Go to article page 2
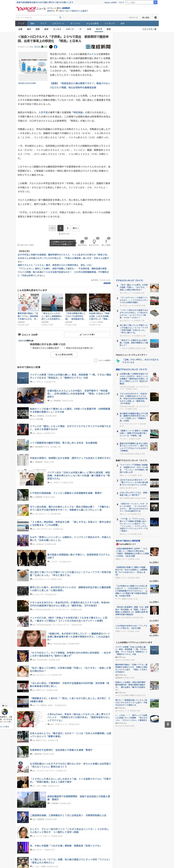The image size is (174, 868). 68,228
